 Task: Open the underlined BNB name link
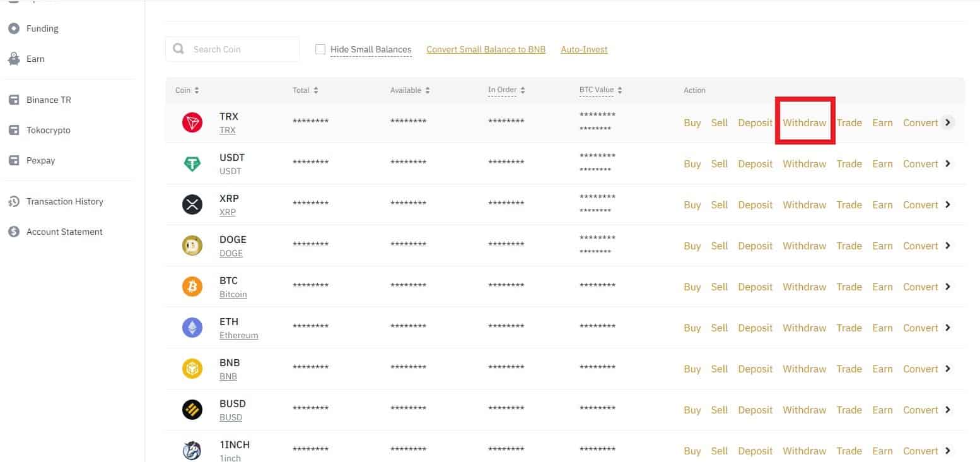[228, 377]
